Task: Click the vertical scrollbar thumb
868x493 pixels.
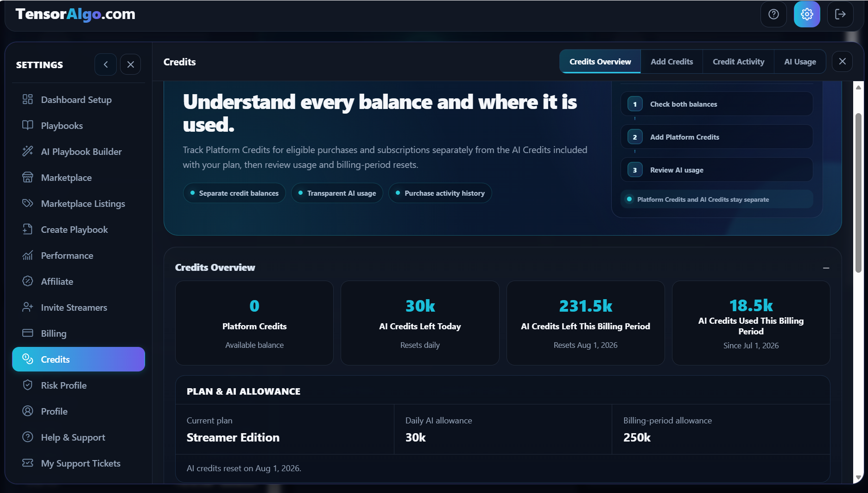Action: [x=858, y=192]
